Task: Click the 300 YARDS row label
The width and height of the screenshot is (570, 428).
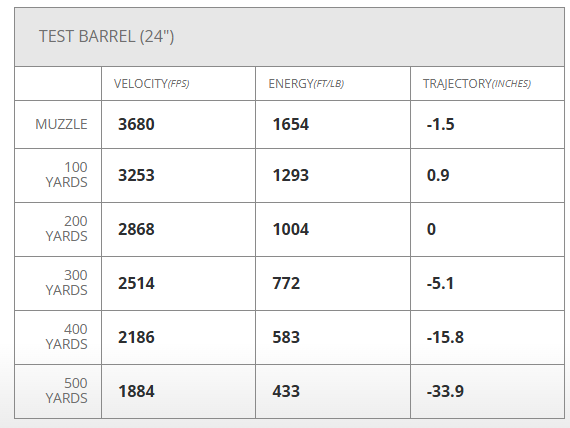Action: [x=67, y=283]
